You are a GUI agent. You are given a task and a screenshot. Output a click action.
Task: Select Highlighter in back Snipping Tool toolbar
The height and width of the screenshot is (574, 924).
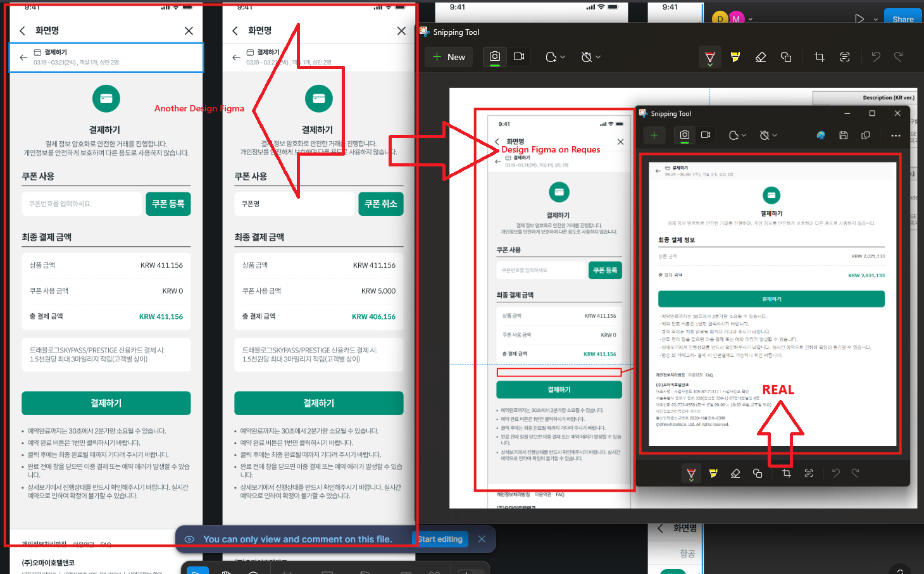[735, 57]
